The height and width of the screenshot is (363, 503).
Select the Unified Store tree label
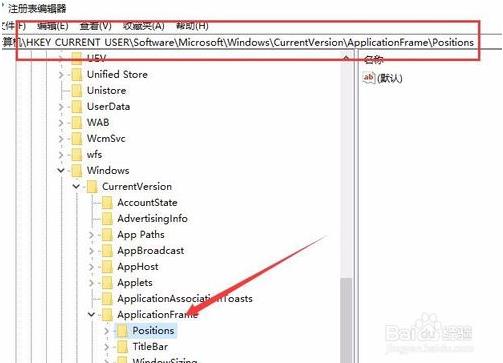click(117, 75)
